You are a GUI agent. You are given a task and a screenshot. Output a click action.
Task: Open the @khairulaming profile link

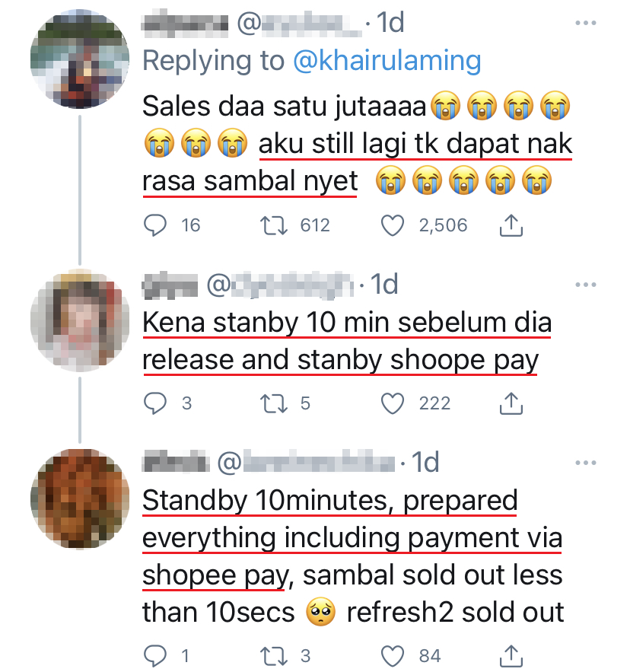click(x=387, y=61)
